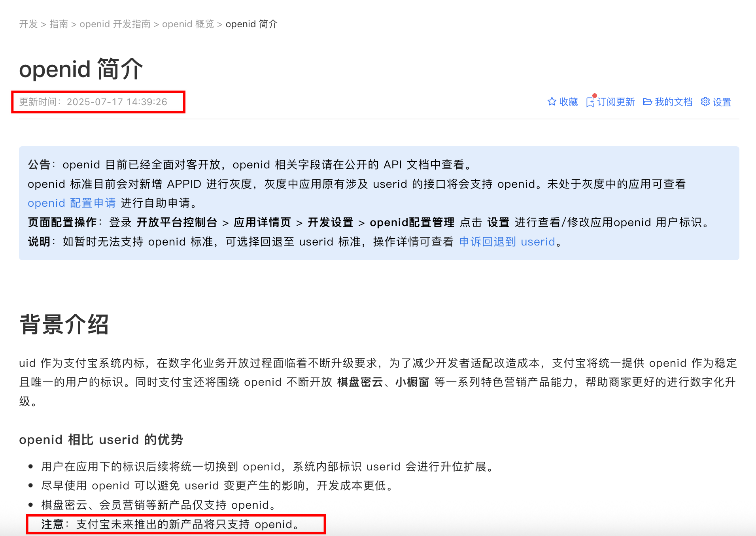Click the 订阅更新 text label

click(616, 102)
